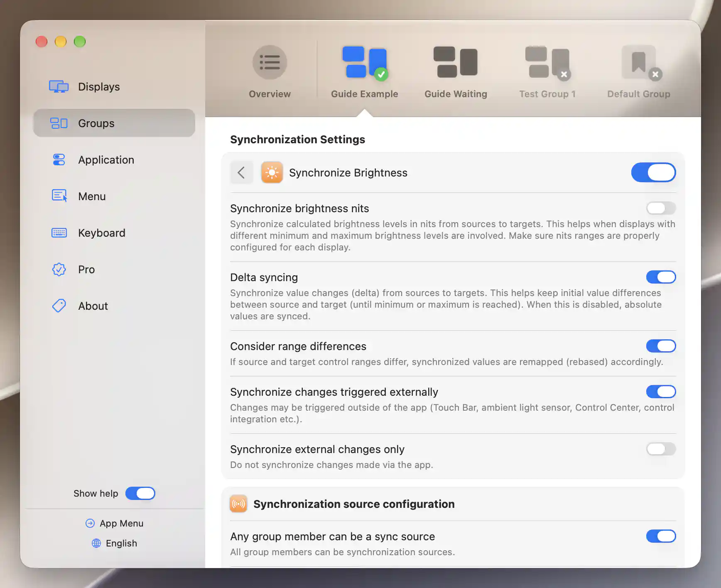Toggle Consider range differences off

point(661,346)
